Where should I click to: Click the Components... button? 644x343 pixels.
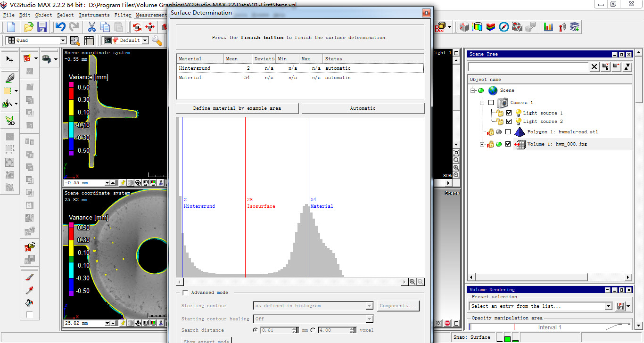[398, 306]
